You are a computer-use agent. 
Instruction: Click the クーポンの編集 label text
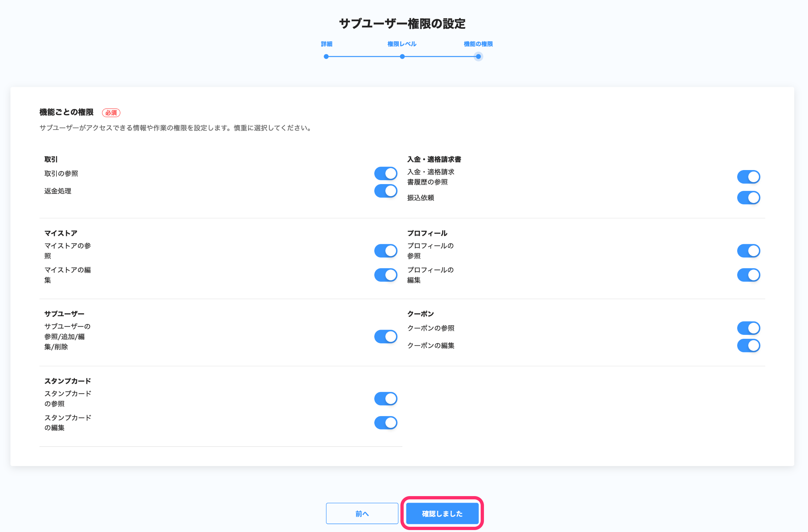tap(430, 346)
